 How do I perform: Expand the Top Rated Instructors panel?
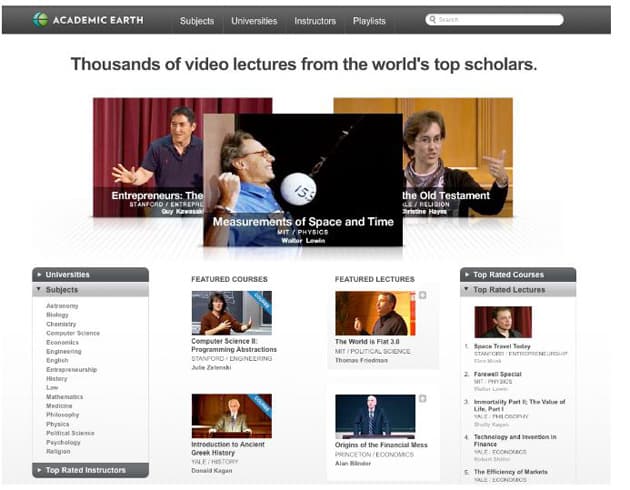click(90, 469)
